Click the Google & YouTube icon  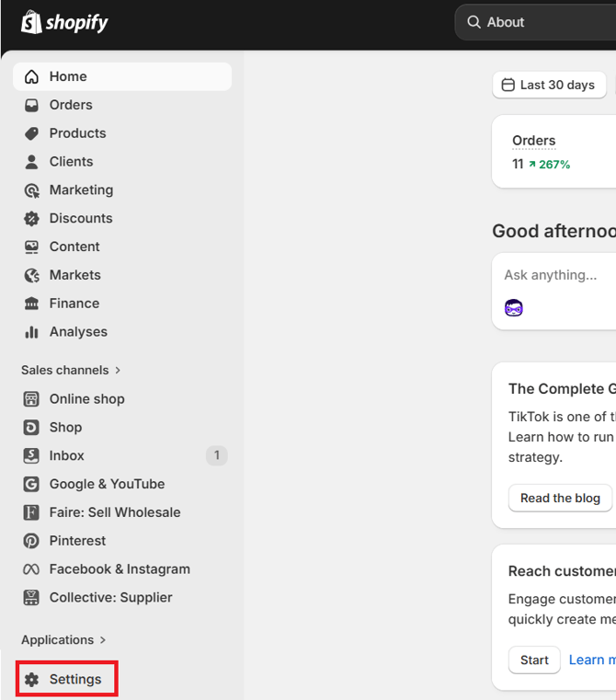pos(31,484)
